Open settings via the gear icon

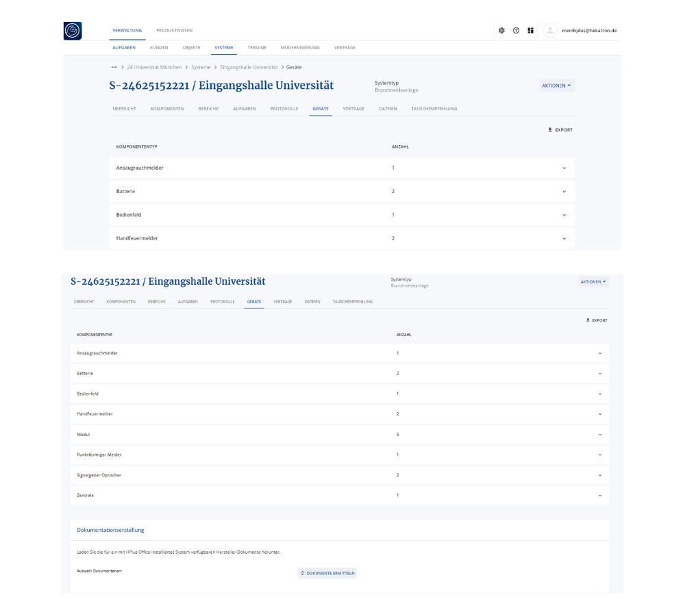[x=501, y=31]
